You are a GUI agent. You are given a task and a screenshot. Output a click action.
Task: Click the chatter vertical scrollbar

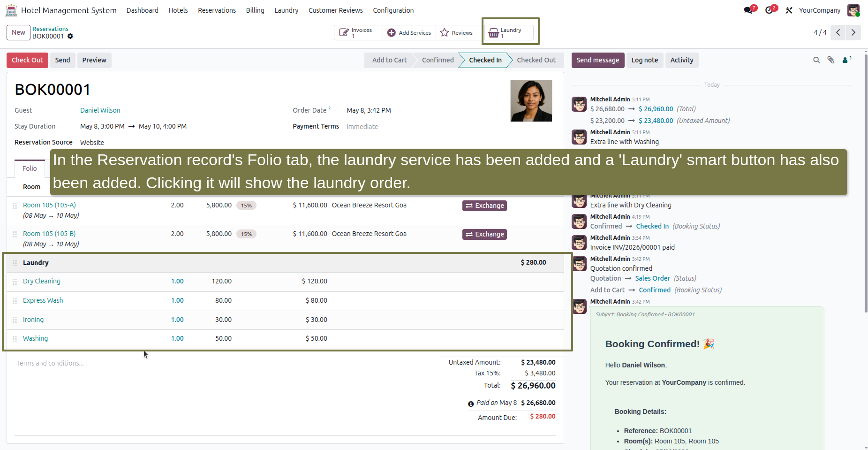[866, 183]
